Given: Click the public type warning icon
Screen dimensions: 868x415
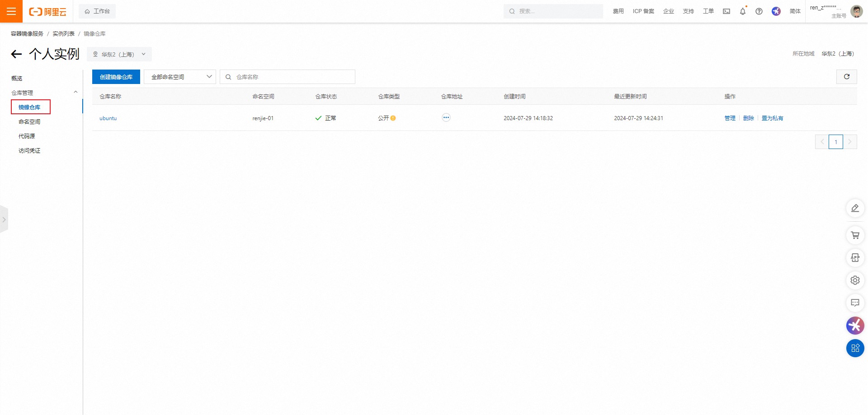Looking at the screenshot, I should [393, 118].
